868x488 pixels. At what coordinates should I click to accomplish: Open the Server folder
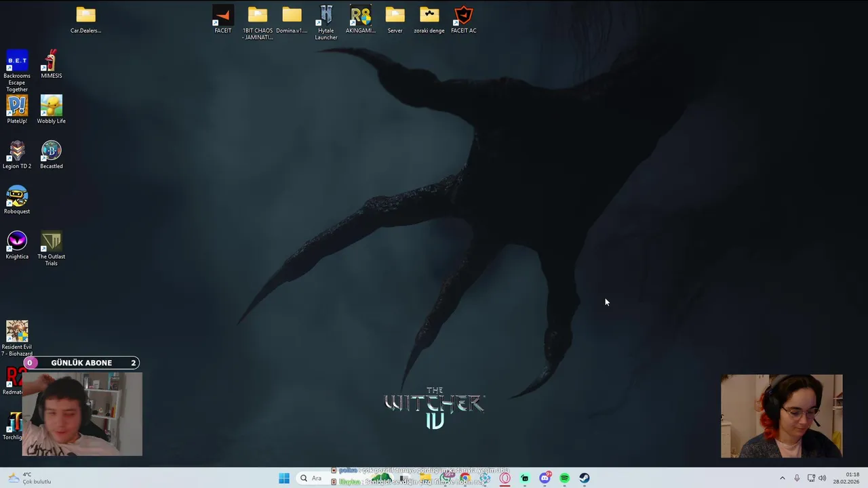[395, 20]
